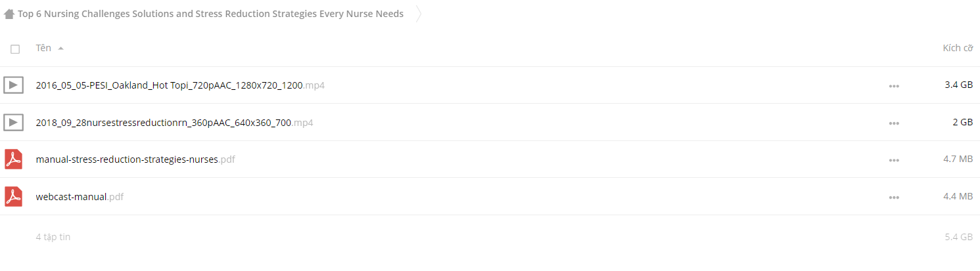Sort files by Kích cỡ column

pos(958,48)
